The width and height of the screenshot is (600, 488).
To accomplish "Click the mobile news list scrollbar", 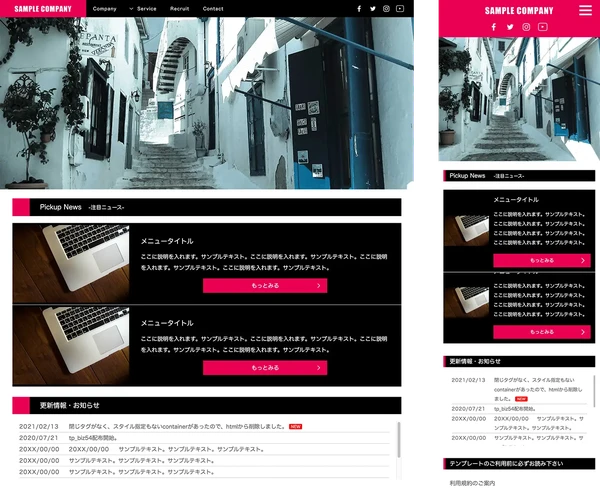I will [594, 390].
